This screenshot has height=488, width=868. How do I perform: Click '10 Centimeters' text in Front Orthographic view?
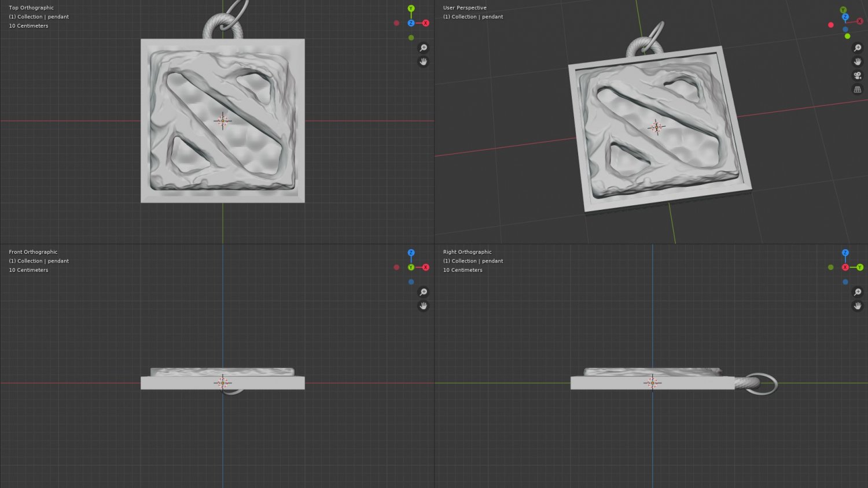tap(28, 270)
